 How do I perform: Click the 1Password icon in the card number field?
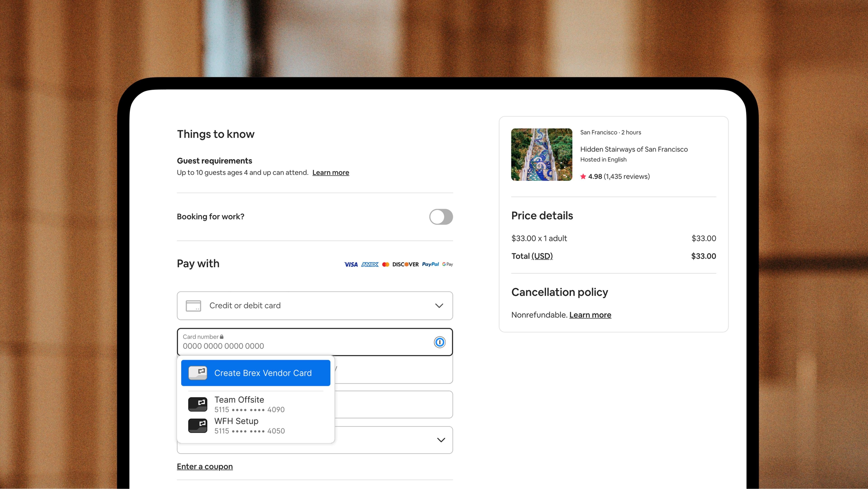tap(439, 342)
